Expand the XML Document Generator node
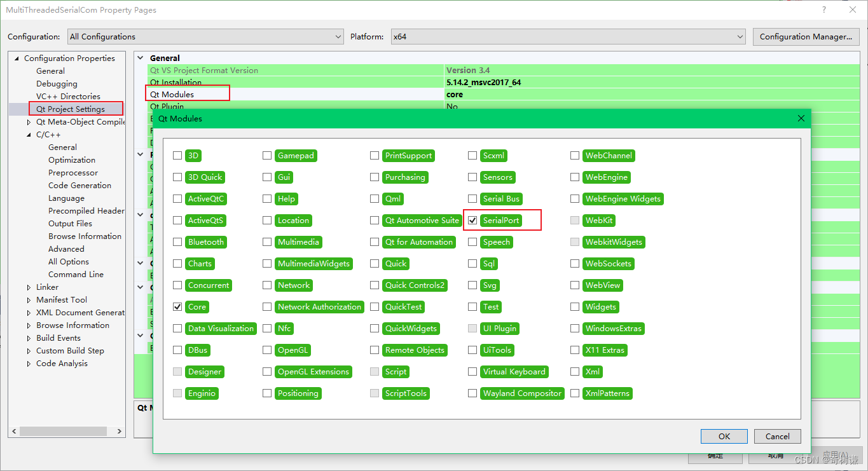Image resolution: width=868 pixels, height=471 pixels. [29, 313]
